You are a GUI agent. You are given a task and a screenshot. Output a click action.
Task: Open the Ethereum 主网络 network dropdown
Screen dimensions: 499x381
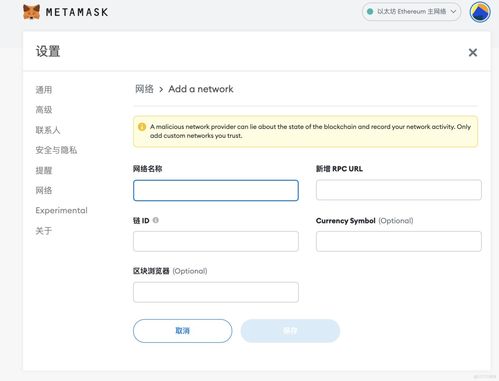tap(412, 12)
